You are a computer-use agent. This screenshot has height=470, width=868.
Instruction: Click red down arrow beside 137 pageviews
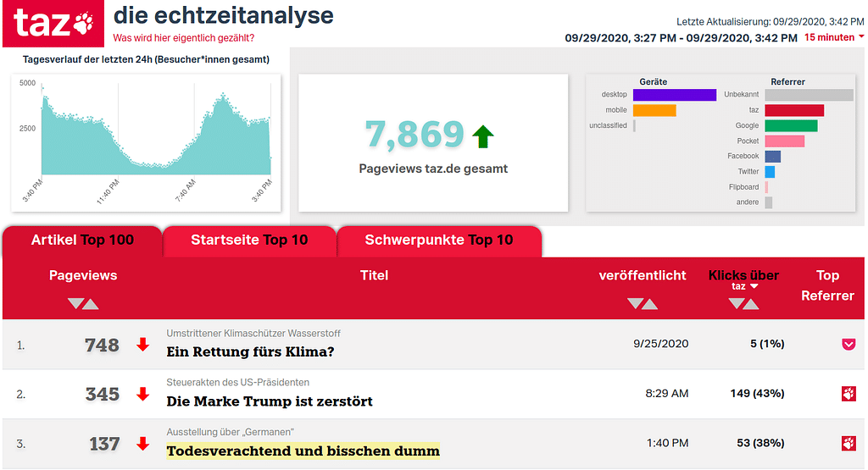point(142,444)
